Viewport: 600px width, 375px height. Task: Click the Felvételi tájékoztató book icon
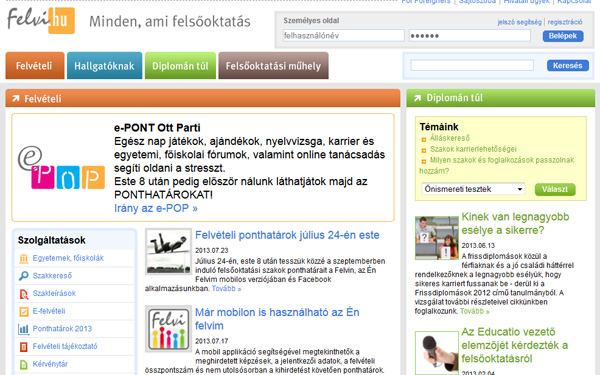coord(24,347)
